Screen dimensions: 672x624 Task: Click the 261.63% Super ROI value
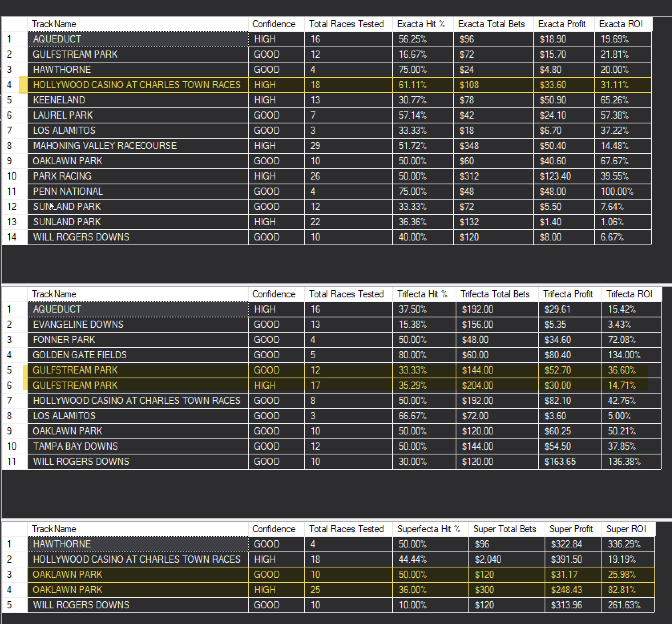pos(628,605)
